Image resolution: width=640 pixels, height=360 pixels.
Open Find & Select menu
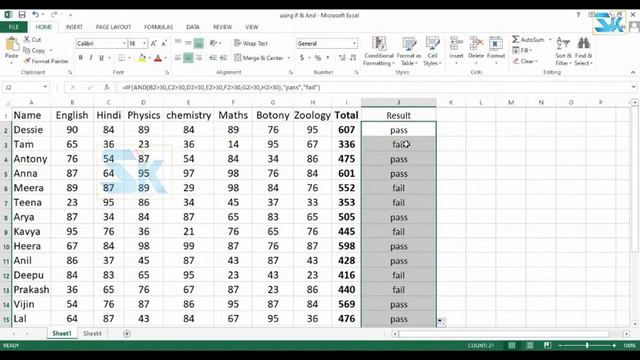[x=583, y=51]
